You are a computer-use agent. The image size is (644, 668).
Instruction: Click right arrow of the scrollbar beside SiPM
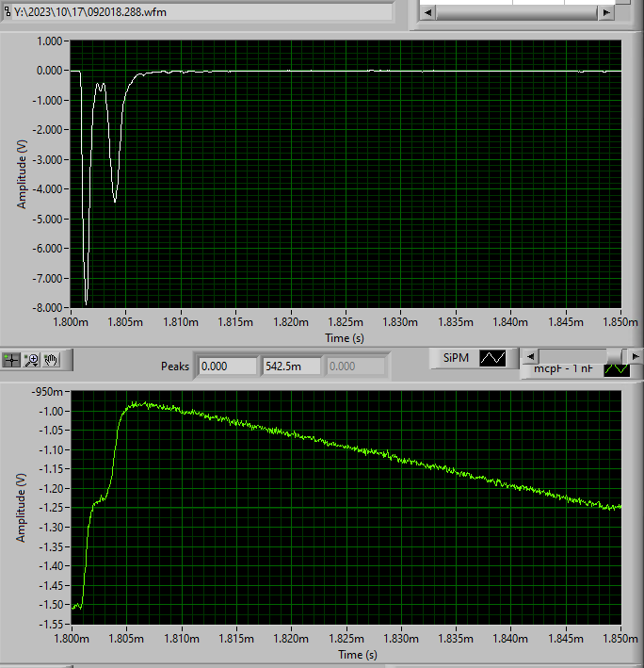click(x=636, y=356)
